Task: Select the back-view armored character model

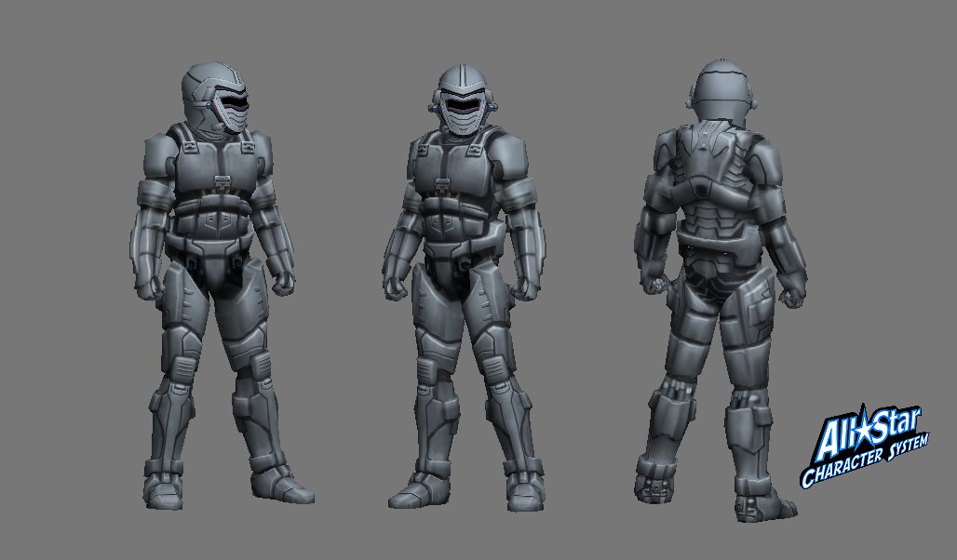Action: click(x=721, y=289)
